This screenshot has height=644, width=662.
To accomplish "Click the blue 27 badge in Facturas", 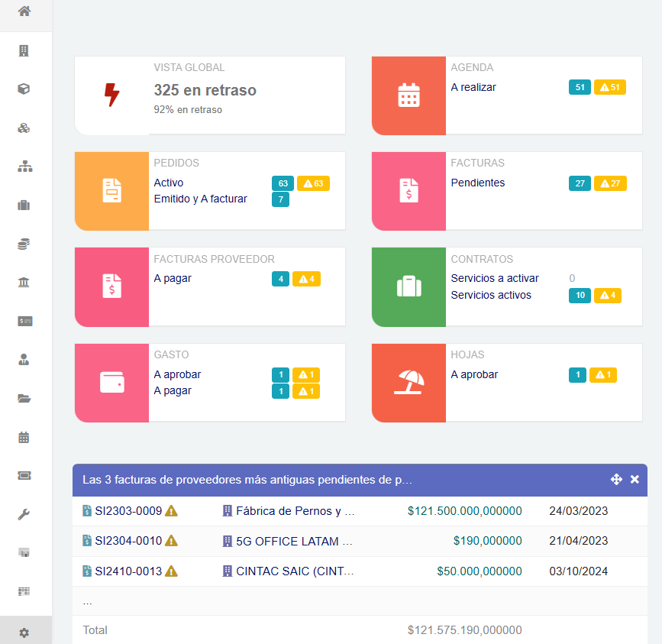I will tap(580, 183).
